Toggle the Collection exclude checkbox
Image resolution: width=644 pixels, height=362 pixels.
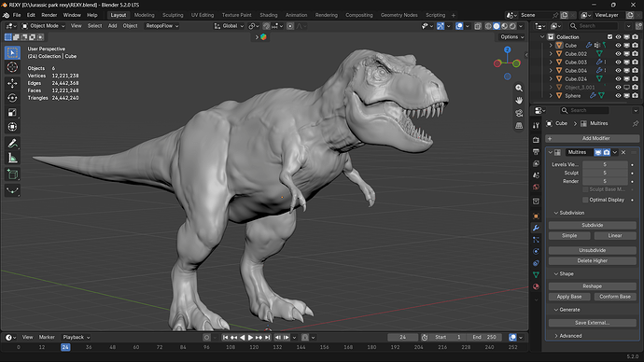point(609,37)
